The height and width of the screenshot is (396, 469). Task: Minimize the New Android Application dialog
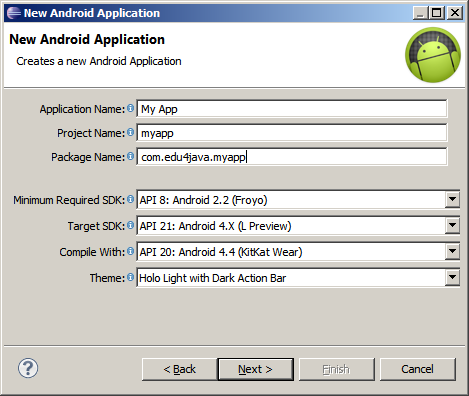click(420, 13)
